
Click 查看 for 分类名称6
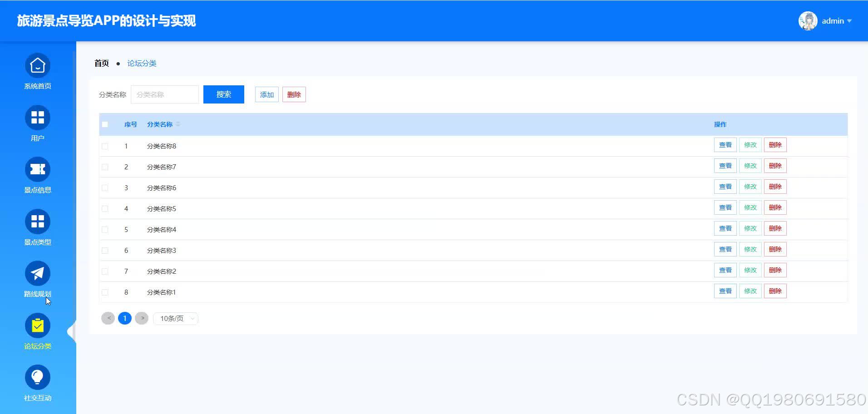(x=725, y=187)
